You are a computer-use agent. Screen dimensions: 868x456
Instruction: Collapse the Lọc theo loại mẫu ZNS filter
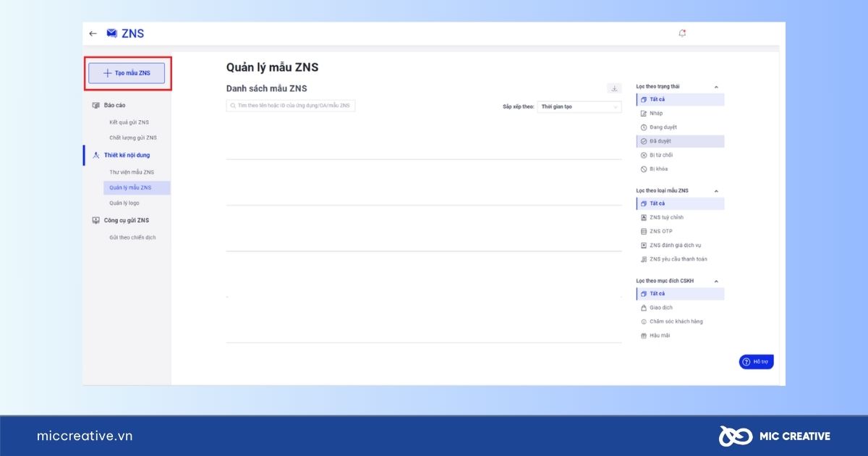click(x=716, y=191)
